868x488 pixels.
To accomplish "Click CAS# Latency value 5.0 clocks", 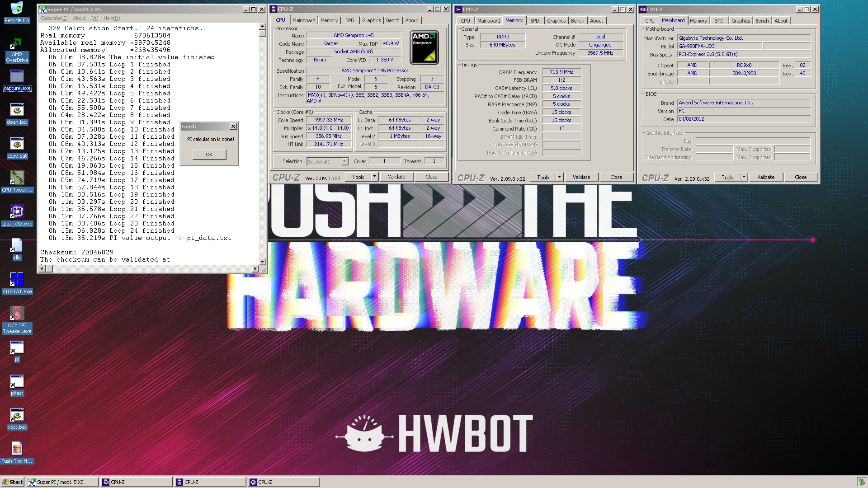I will pyautogui.click(x=561, y=88).
